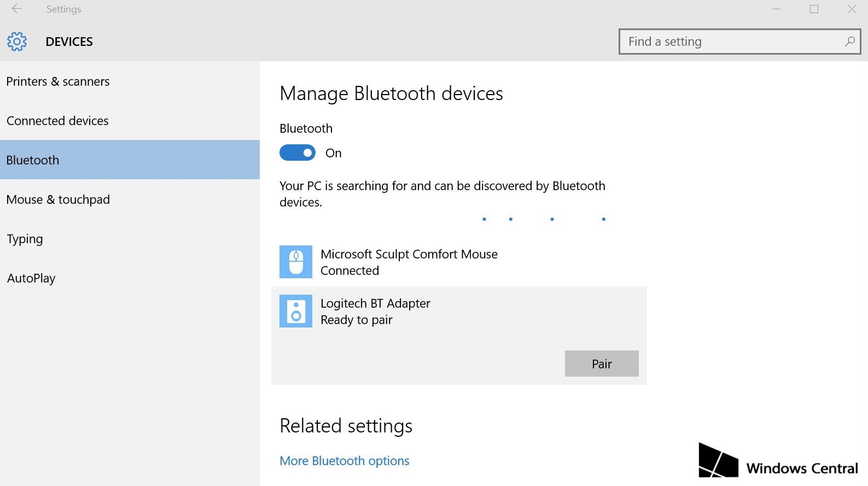
Task: Select Bluetooth in the sidebar
Action: pyautogui.click(x=130, y=160)
